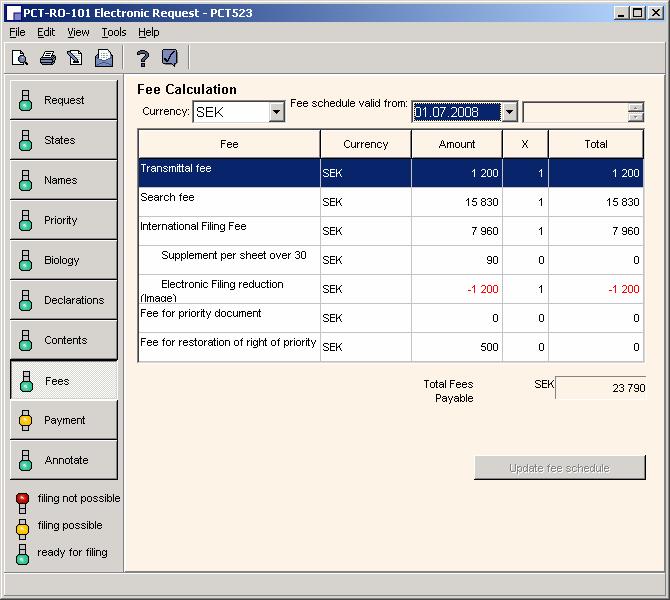The image size is (670, 600).
Task: Select Fee for priority document row
Action: [x=391, y=318]
